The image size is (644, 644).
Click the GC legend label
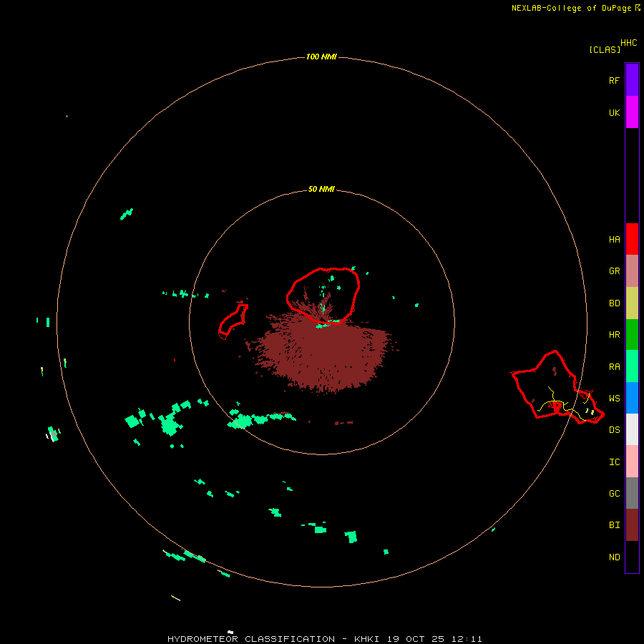pos(614,494)
